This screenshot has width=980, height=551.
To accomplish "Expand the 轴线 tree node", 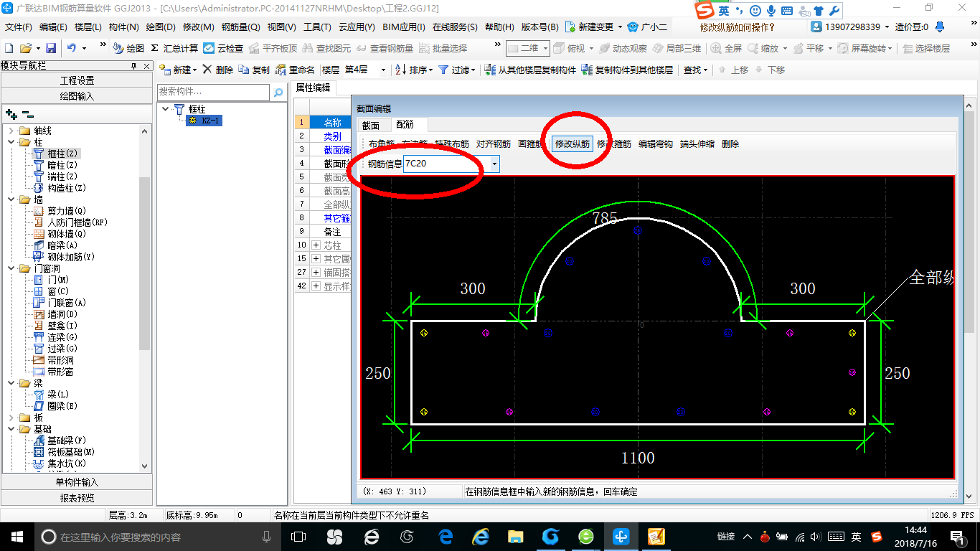I will [x=11, y=131].
